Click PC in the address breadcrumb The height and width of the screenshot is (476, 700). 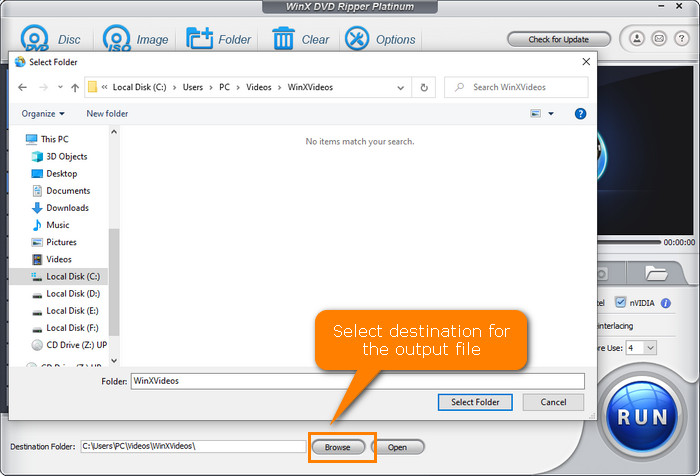(x=225, y=87)
